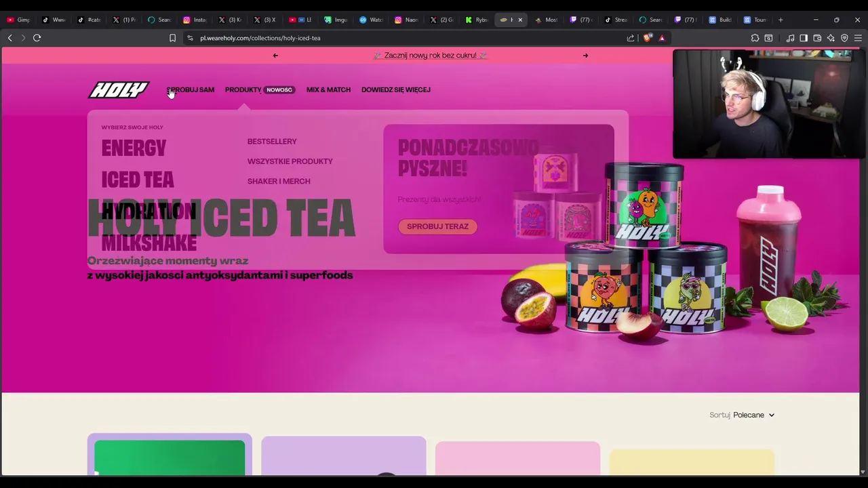The width and height of the screenshot is (868, 488).
Task: Switch to the Watc tab
Action: click(371, 20)
